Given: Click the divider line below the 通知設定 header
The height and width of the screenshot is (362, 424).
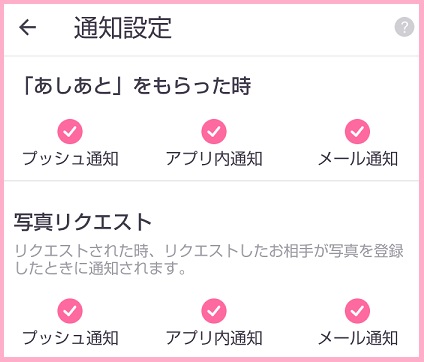Looking at the screenshot, I should [x=211, y=56].
